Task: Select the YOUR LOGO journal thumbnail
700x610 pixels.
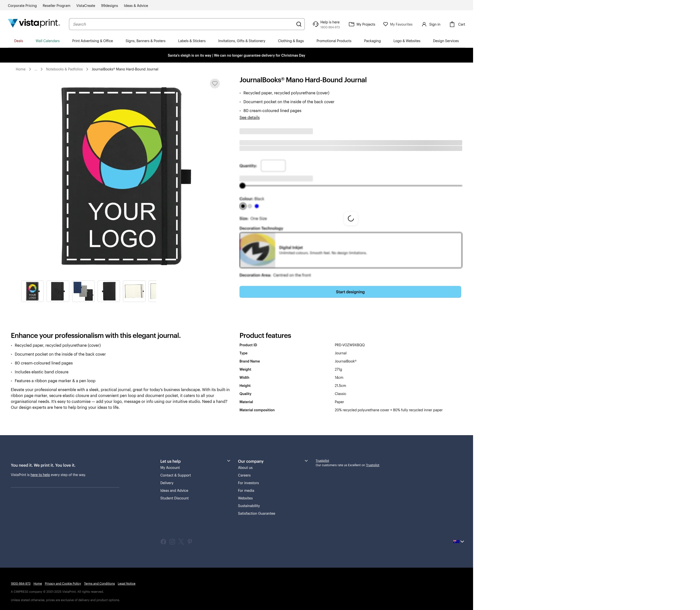Action: click(32, 291)
